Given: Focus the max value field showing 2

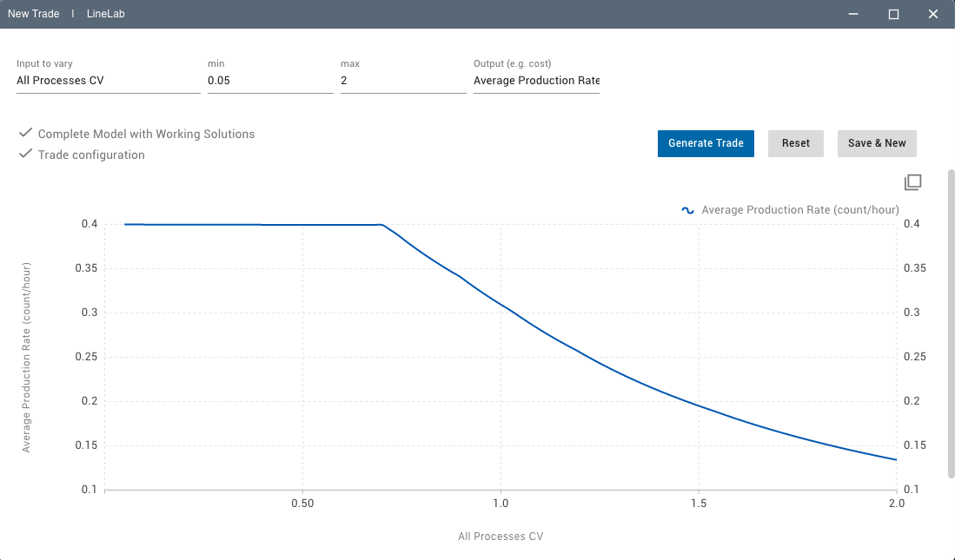Looking at the screenshot, I should pos(402,81).
